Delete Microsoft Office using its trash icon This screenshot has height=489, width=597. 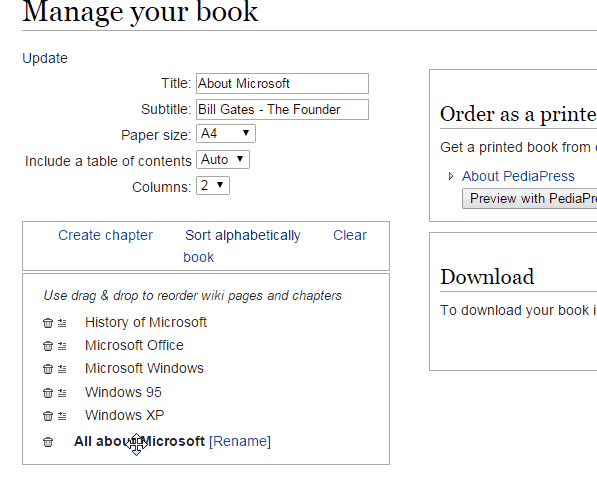(x=48, y=346)
